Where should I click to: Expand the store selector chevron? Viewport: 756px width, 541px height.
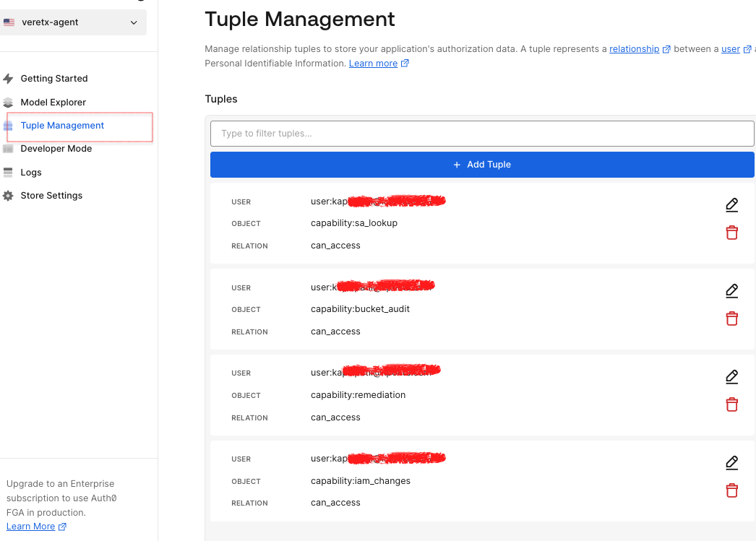click(133, 22)
